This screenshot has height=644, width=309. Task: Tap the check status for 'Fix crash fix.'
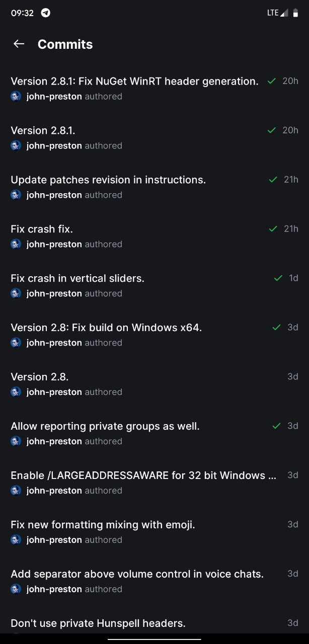(273, 229)
